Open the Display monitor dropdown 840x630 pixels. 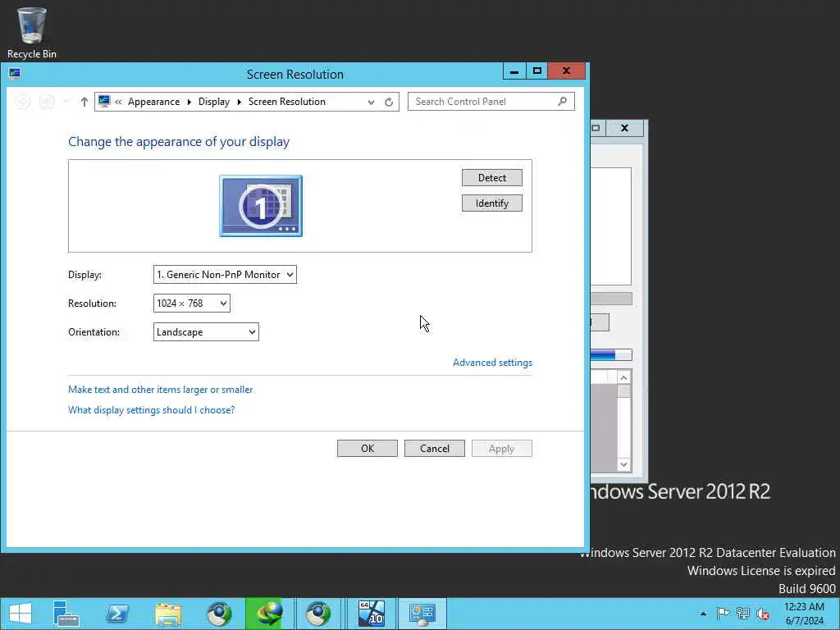point(225,274)
